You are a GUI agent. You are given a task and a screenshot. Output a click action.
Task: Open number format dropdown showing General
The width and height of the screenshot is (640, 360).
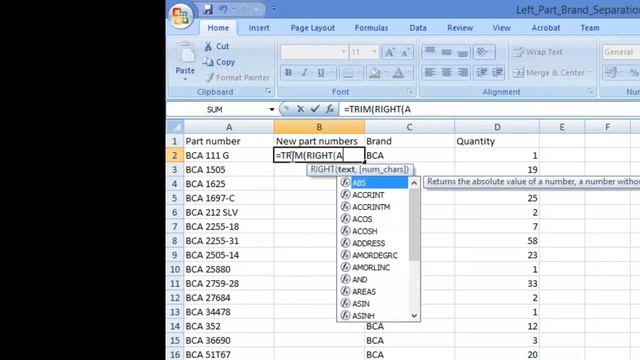(x=621, y=52)
